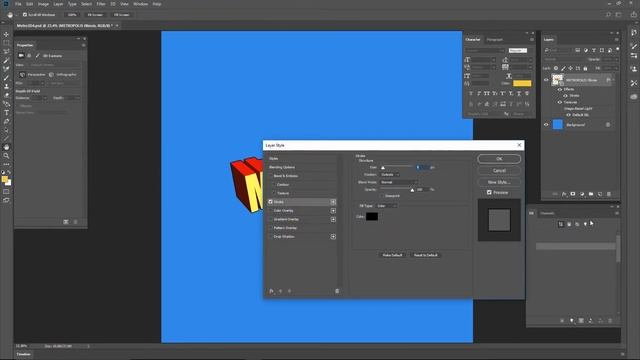Select the Horizontal Type tool
Image resolution: width=640 pixels, height=360 pixels.
tap(6, 113)
